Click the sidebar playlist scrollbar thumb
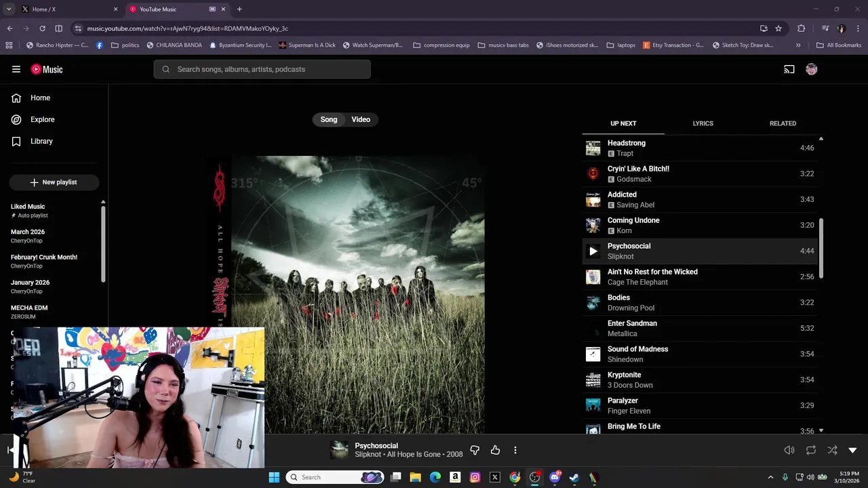This screenshot has width=868, height=488. click(103, 244)
